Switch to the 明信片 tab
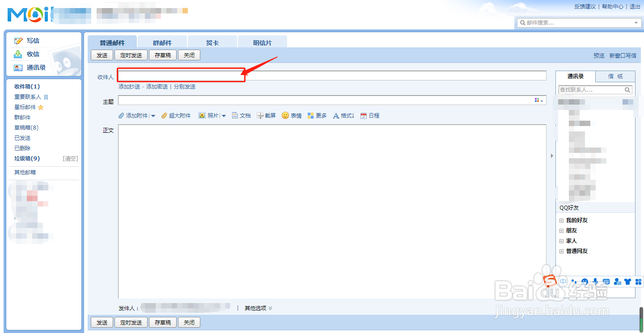644x333 pixels. 262,41
